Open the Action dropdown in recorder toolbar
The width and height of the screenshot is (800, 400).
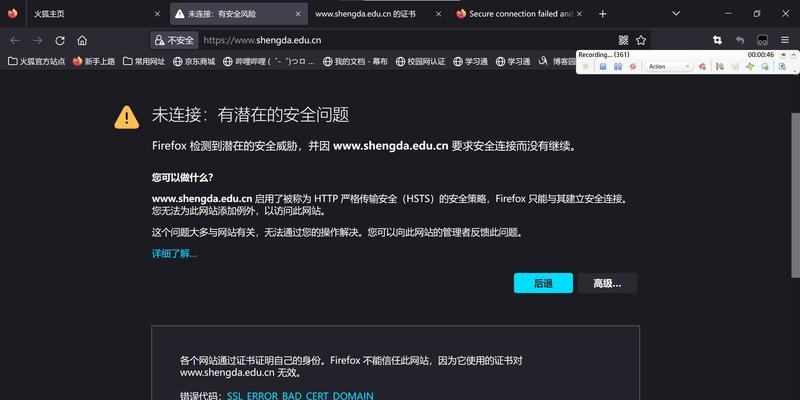(x=668, y=66)
